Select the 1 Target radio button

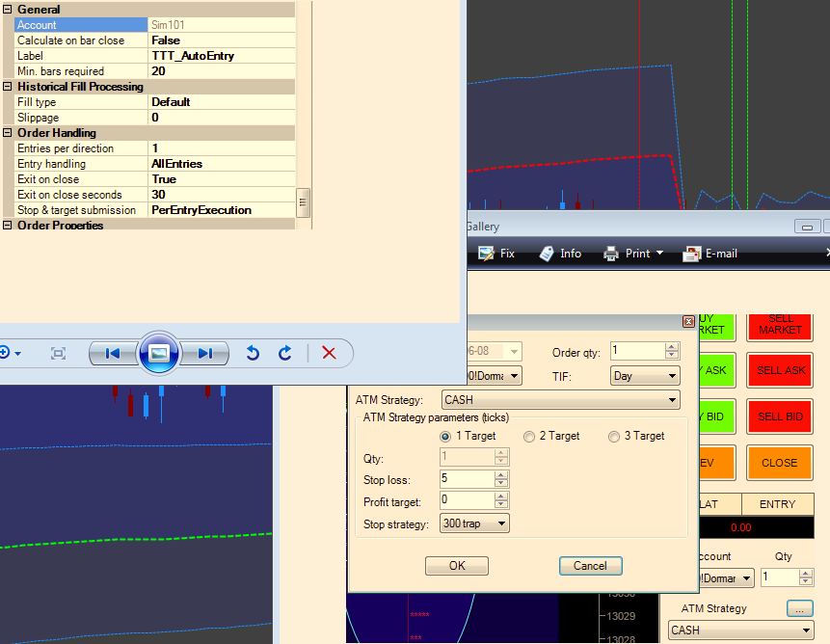point(444,437)
